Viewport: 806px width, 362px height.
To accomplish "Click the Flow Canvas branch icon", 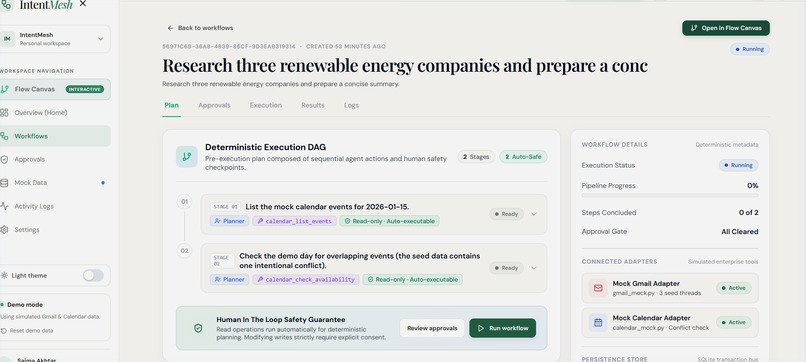I will tap(5, 89).
